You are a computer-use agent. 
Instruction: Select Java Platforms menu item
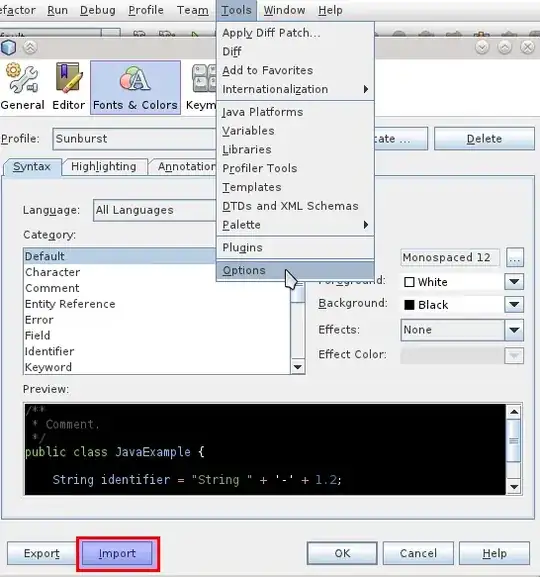[295, 112]
